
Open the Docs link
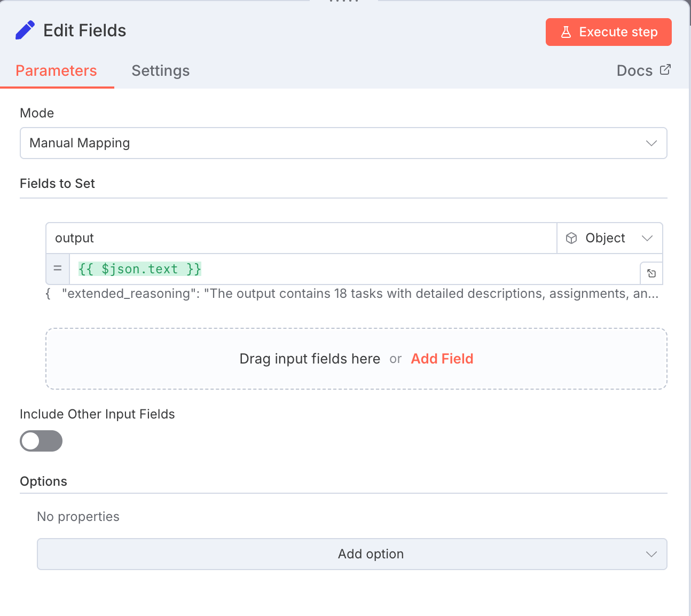click(x=634, y=70)
